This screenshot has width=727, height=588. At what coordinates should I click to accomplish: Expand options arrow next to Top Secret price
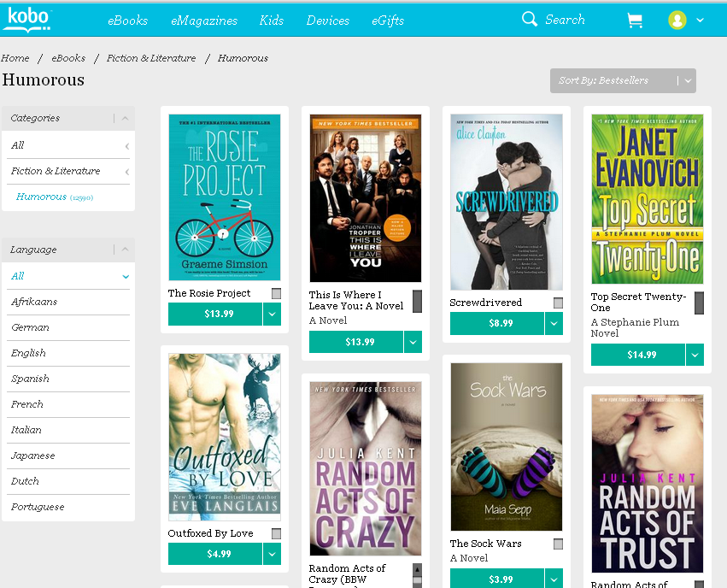click(x=695, y=355)
